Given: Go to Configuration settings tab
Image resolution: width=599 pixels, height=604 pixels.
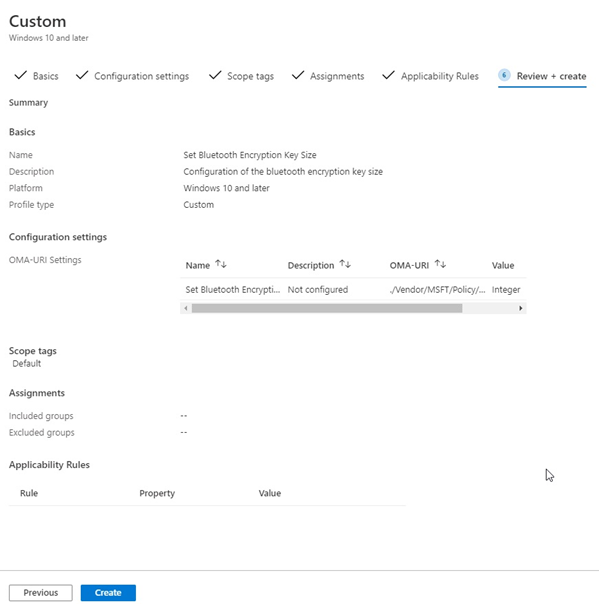Looking at the screenshot, I should 141,76.
